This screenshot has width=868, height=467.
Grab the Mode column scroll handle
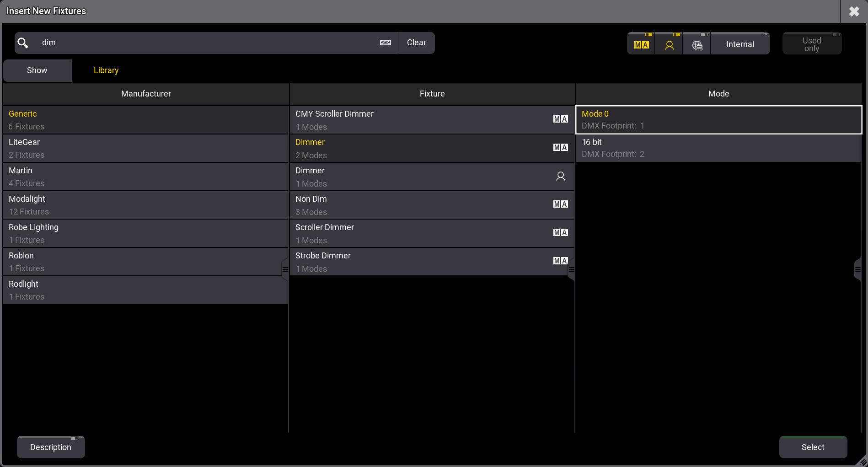(x=858, y=269)
